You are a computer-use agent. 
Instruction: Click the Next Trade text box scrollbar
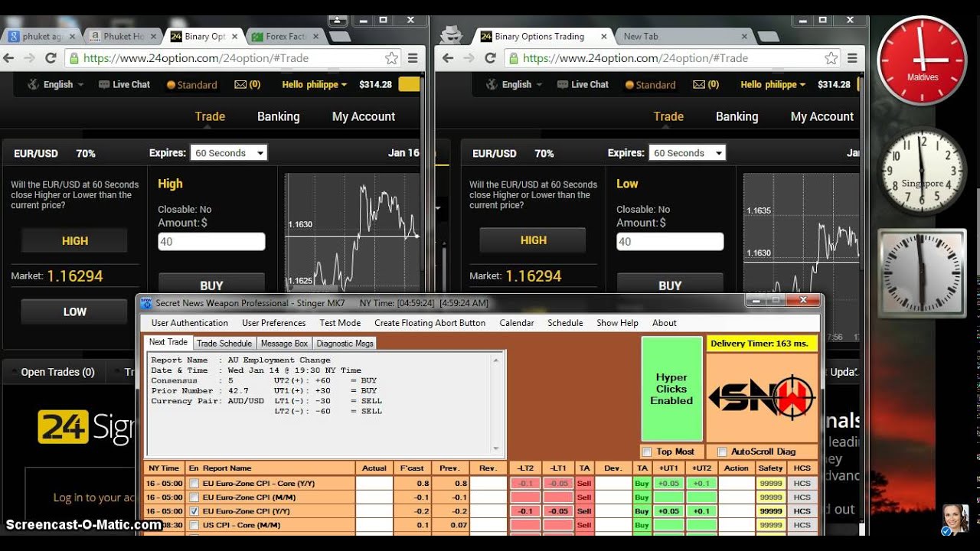497,403
